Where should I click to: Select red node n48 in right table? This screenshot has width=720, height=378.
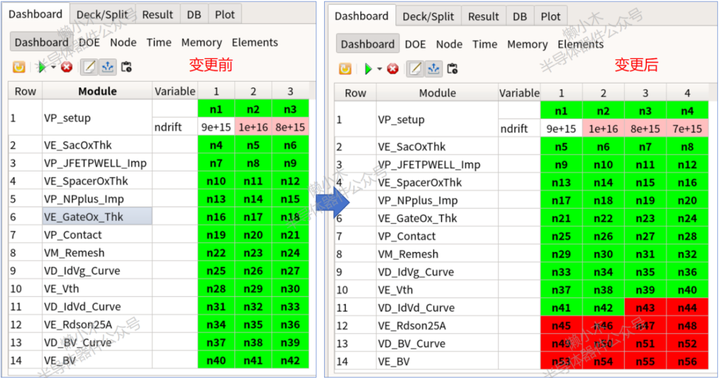tap(687, 326)
